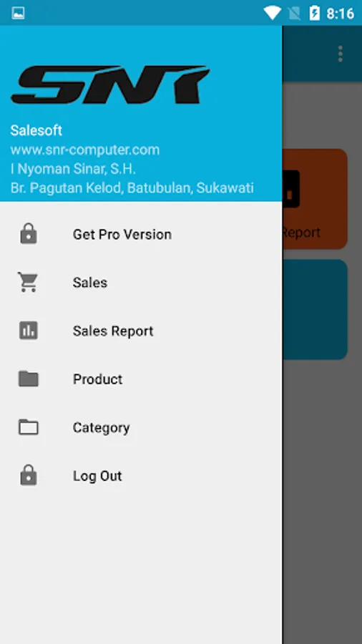Go to the Product section
This screenshot has height=644, width=362.
(141, 379)
